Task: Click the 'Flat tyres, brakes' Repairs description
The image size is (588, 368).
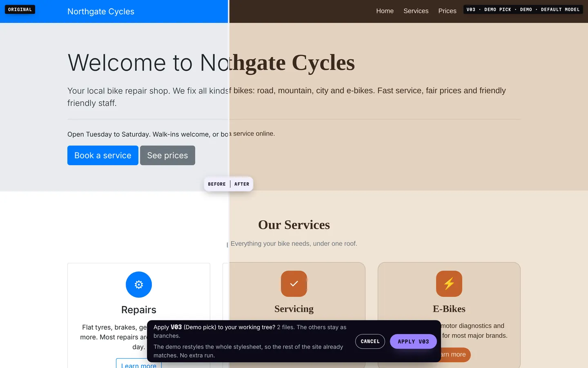Action: 114,337
